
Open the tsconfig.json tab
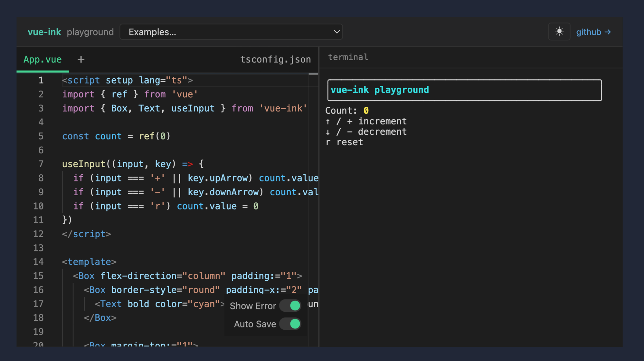276,59
